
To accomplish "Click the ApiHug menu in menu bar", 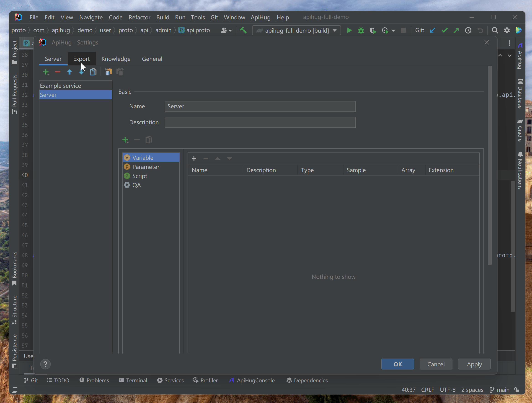I will [x=260, y=17].
